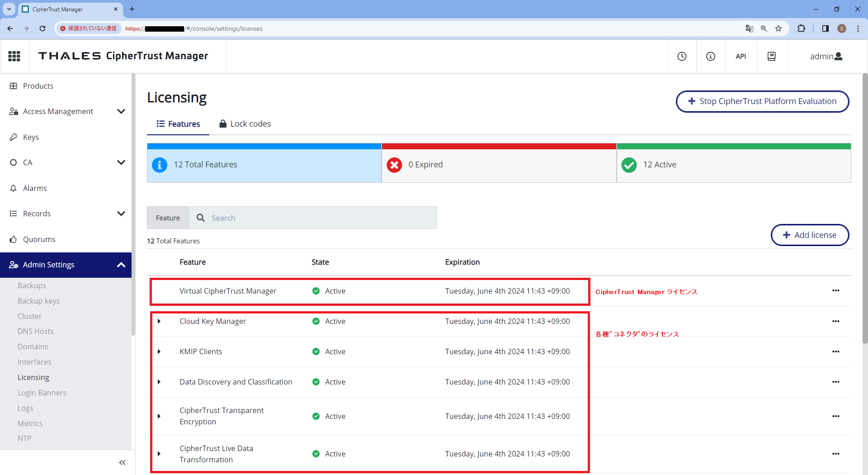Select the Keys section in sidebar
Image resolution: width=868 pixels, height=475 pixels.
[x=31, y=137]
